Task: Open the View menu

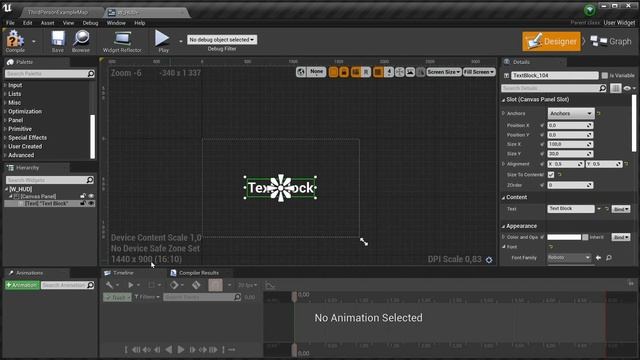Action: pos(68,23)
